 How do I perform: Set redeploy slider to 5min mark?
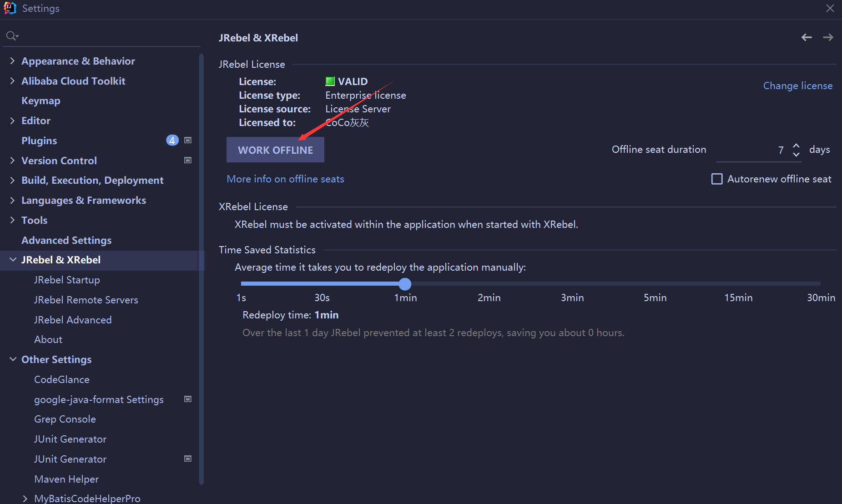655,284
